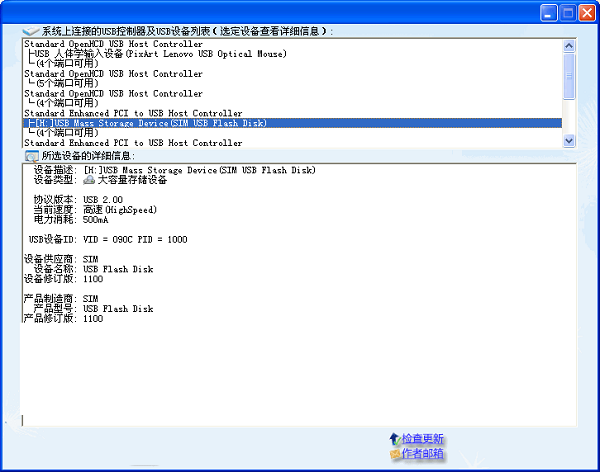
Task: Select the PixArt Lenovo USB Optical Mouse entry
Action: (158, 54)
